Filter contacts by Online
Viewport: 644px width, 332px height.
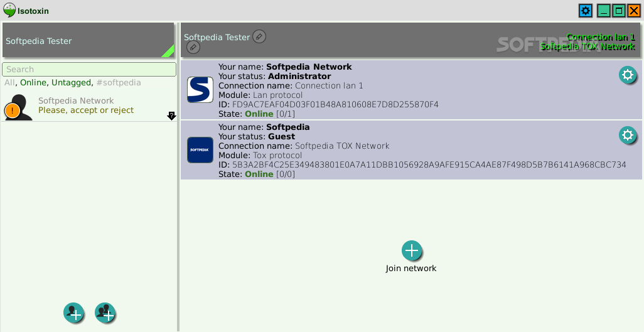(x=33, y=83)
